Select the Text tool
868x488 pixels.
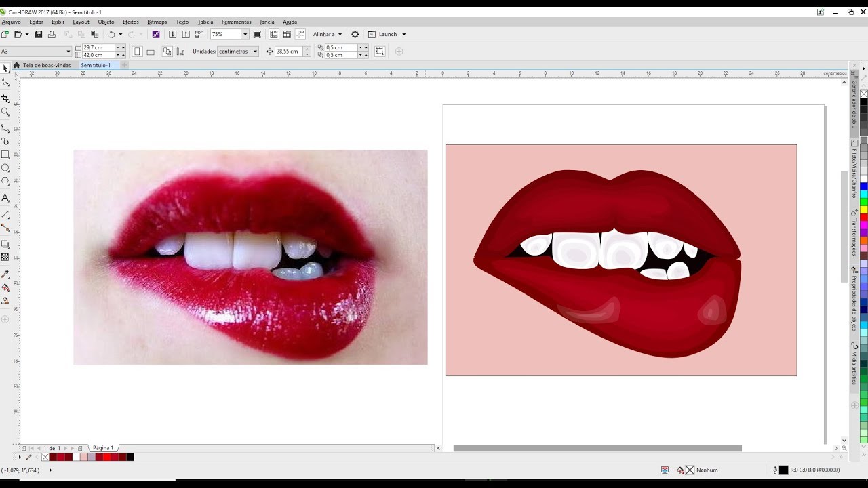pyautogui.click(x=5, y=198)
